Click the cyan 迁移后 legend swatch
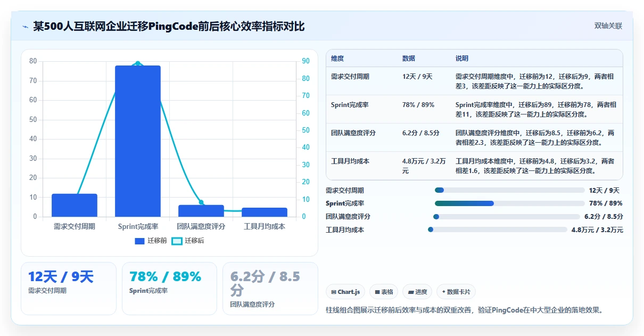This screenshot has width=644, height=336. click(x=177, y=241)
